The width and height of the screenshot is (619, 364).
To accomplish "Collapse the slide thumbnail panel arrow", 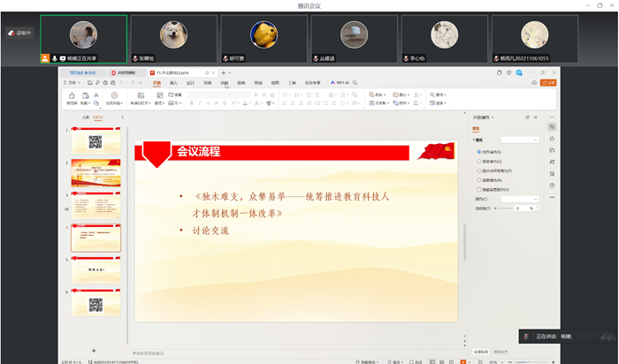I will click(x=122, y=117).
